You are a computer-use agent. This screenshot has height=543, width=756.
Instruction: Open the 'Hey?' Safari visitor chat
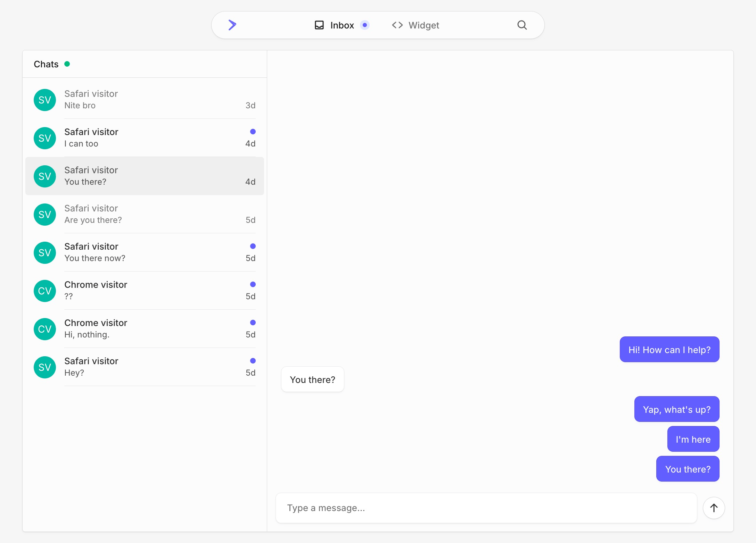tap(145, 367)
